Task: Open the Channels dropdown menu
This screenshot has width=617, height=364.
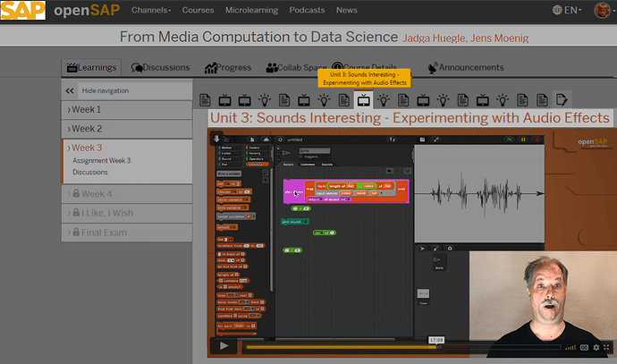Action: tap(151, 10)
